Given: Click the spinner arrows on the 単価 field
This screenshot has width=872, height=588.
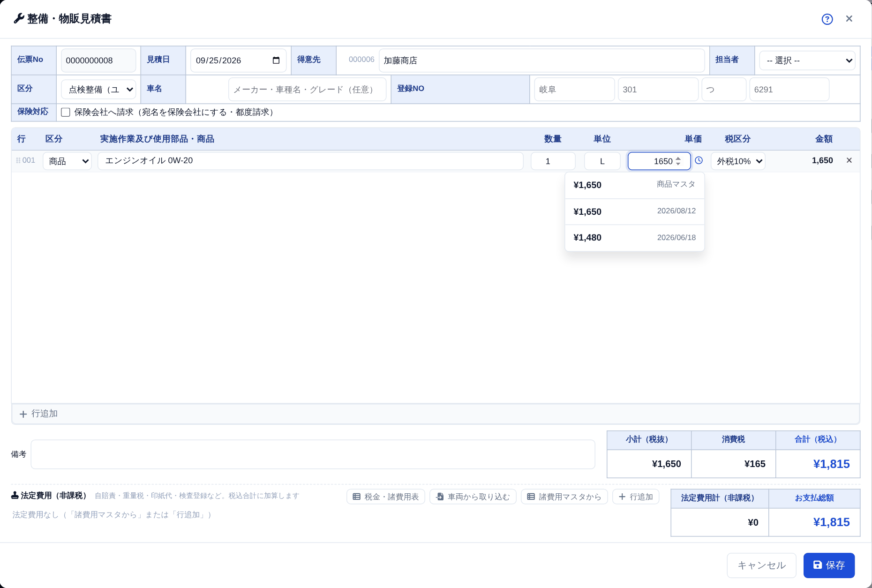Looking at the screenshot, I should coord(678,161).
